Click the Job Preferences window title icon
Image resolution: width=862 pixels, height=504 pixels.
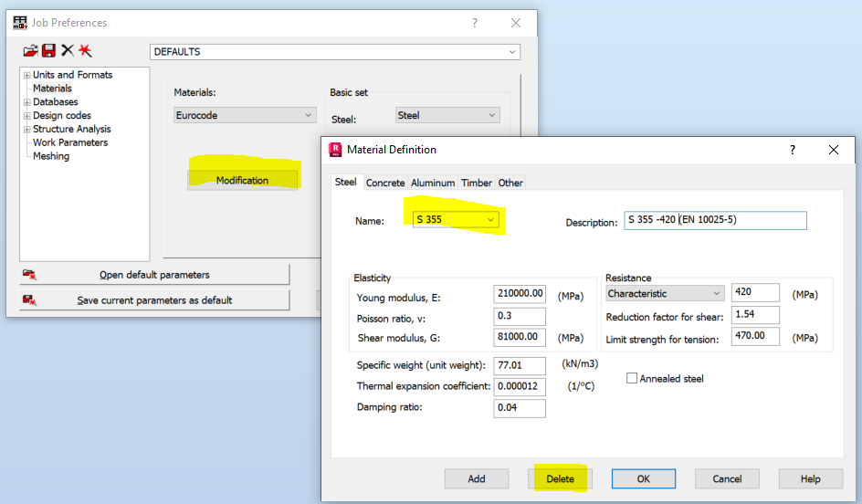pyautogui.click(x=20, y=23)
